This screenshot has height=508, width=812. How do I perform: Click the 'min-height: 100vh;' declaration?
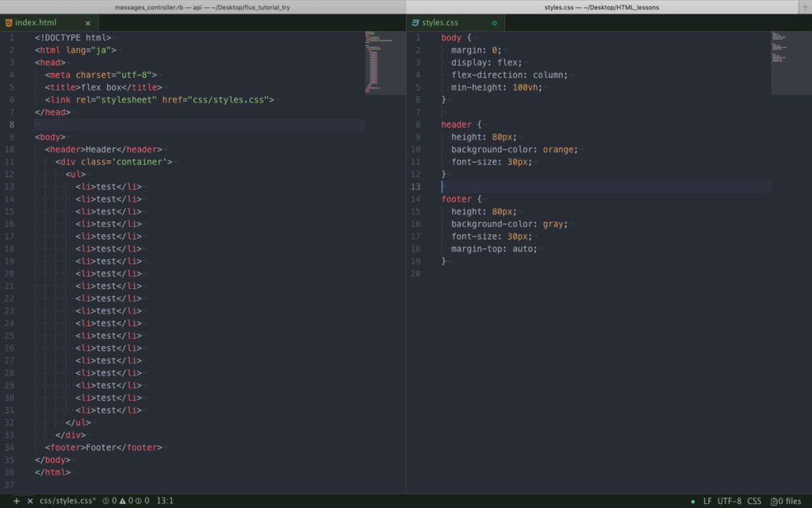coord(496,87)
